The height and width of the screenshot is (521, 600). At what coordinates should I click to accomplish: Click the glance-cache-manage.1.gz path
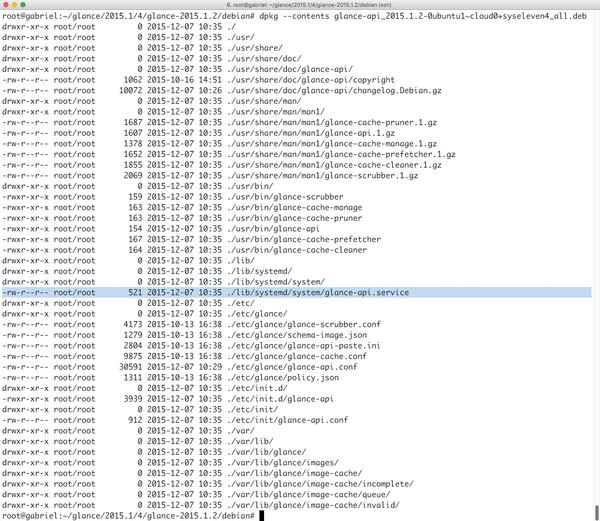coord(332,144)
